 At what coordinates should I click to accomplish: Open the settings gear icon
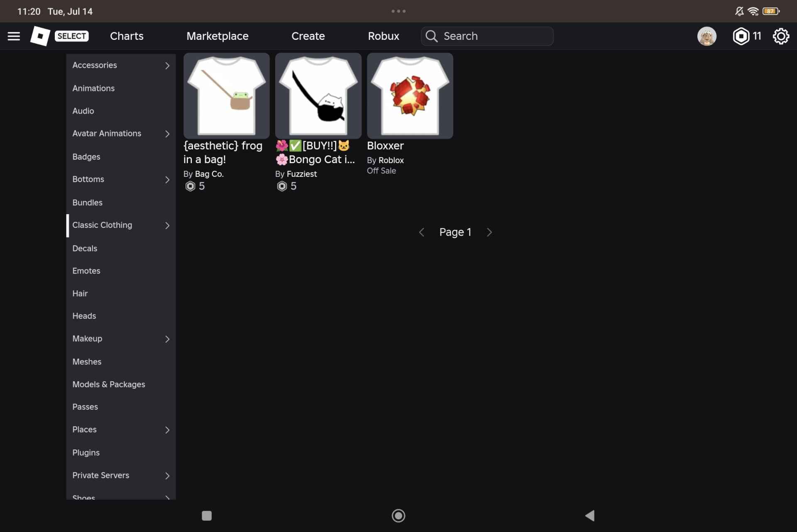(x=781, y=36)
